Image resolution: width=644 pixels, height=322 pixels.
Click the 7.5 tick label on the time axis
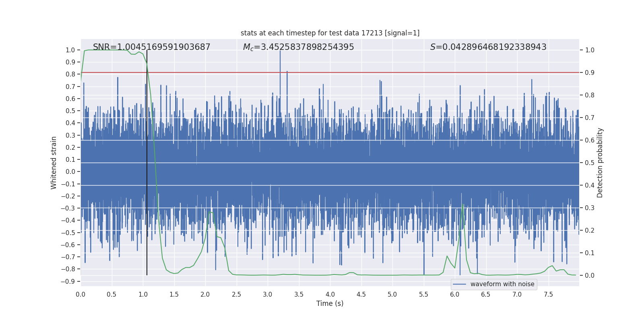(x=548, y=295)
